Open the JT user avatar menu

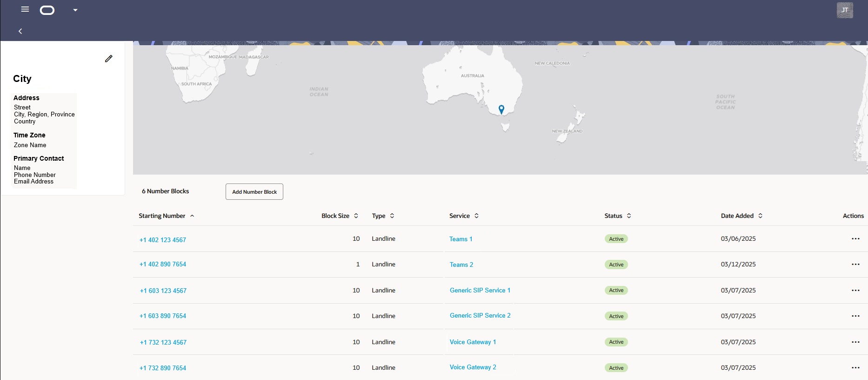point(845,10)
